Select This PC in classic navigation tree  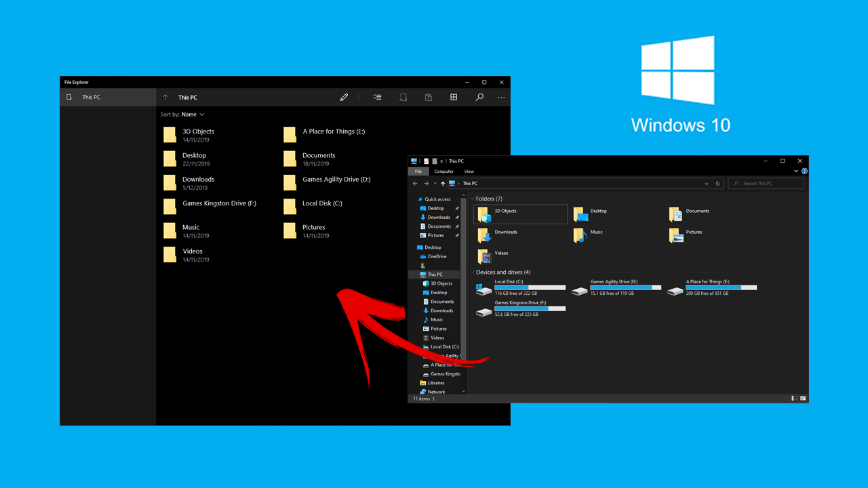(435, 274)
